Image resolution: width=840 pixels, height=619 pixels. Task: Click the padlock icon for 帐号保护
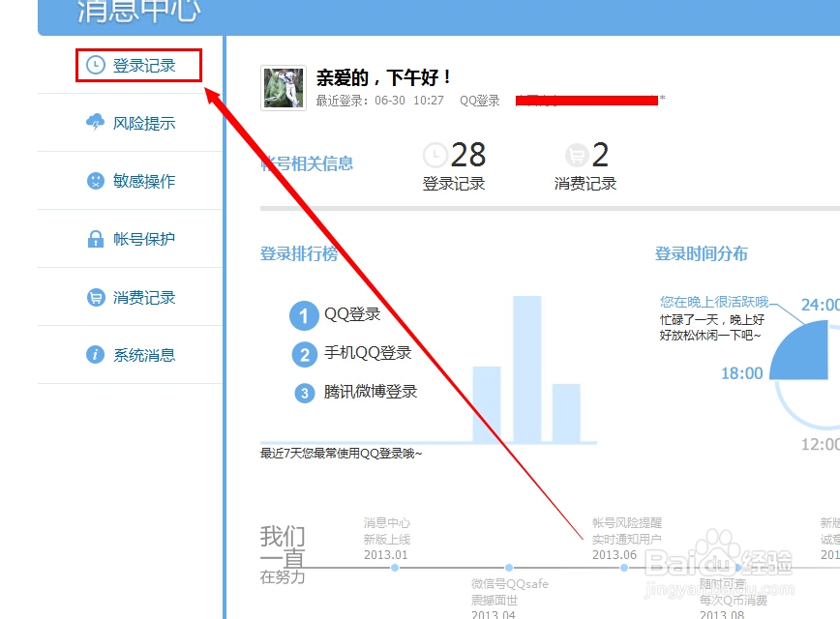coord(96,239)
